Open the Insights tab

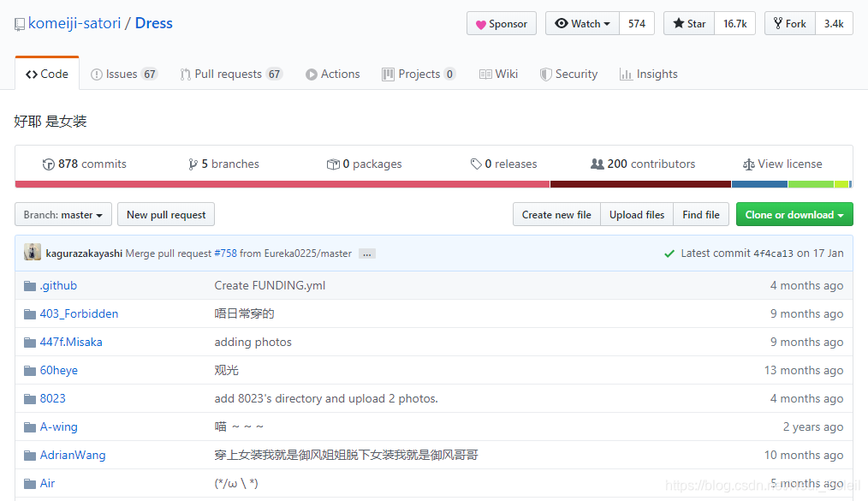tap(649, 75)
